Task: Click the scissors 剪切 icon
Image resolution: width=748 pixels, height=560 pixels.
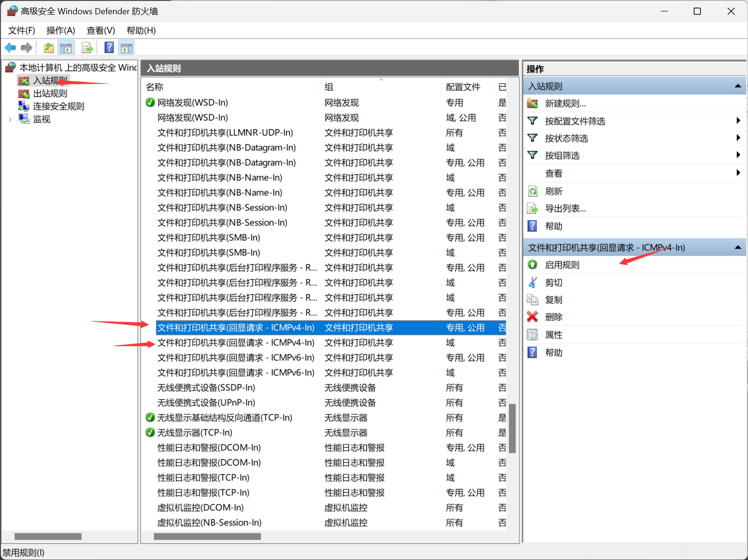Action: pyautogui.click(x=532, y=282)
